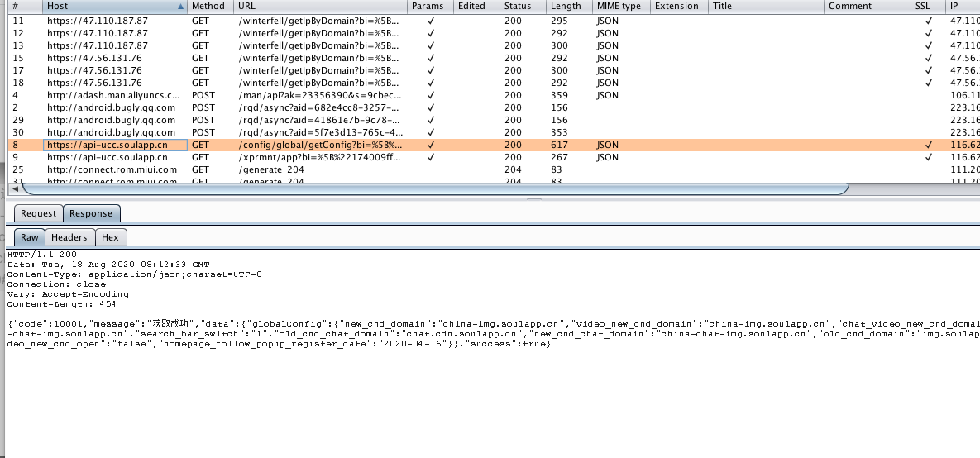The image size is (980, 458).
Task: Sort by the Status column header
Action: pos(523,7)
